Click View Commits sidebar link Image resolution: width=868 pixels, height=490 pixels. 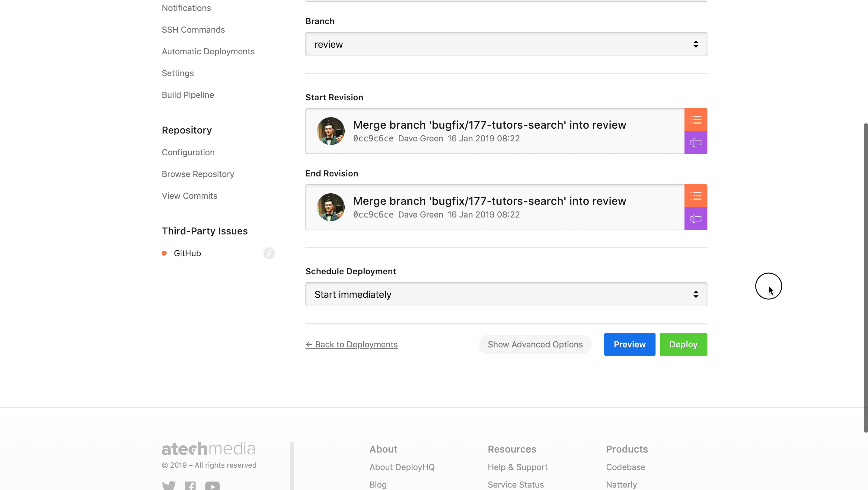[189, 196]
